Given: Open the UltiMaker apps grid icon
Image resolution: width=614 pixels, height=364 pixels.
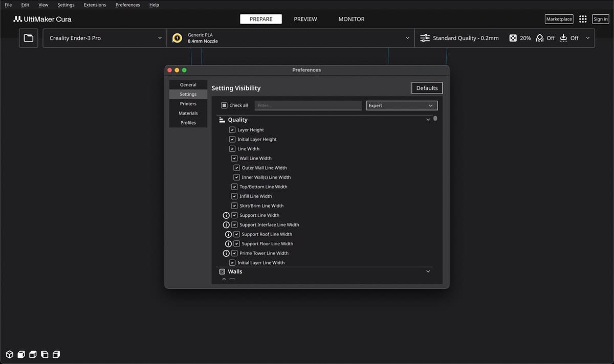Looking at the screenshot, I should tap(583, 19).
